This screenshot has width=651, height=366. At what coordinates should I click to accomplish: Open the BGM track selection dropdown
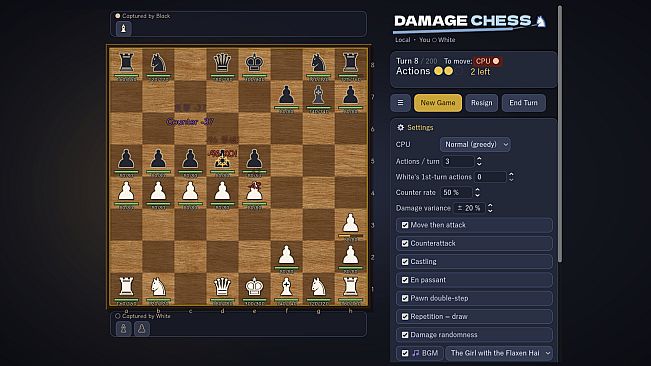tap(499, 353)
